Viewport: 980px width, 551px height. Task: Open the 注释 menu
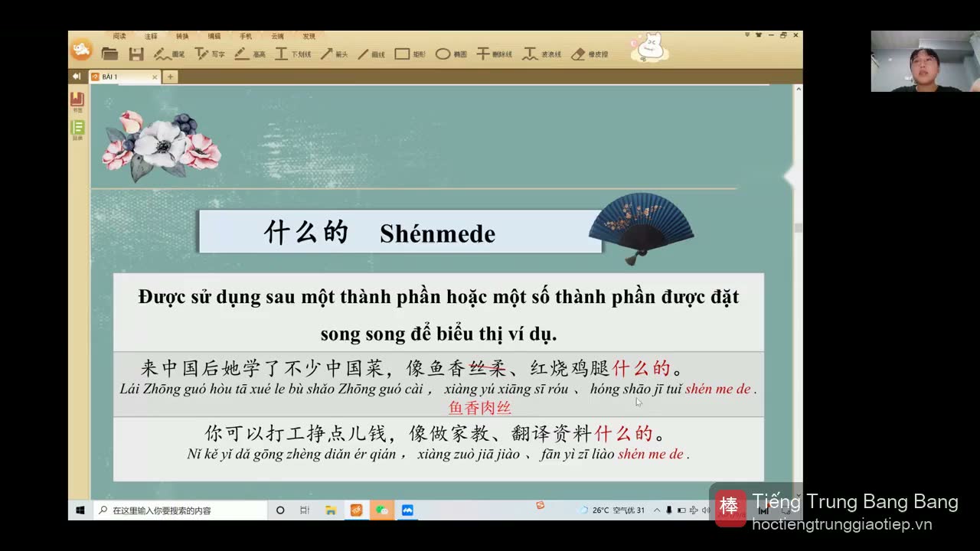(x=151, y=36)
